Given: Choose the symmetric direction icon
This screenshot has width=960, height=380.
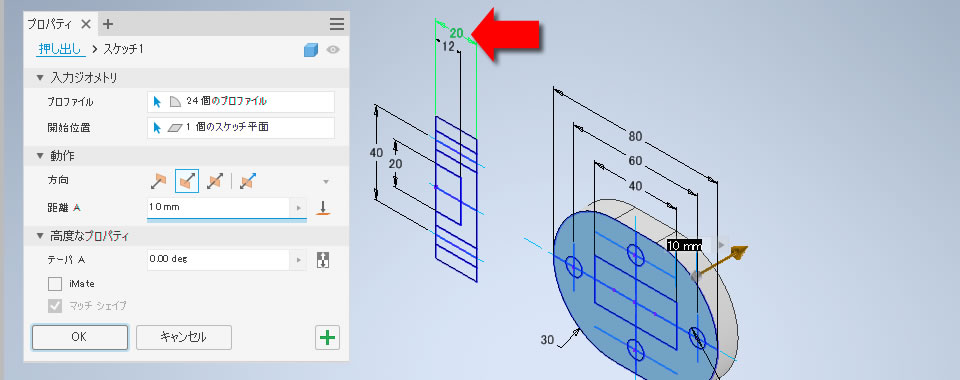Looking at the screenshot, I should [215, 181].
